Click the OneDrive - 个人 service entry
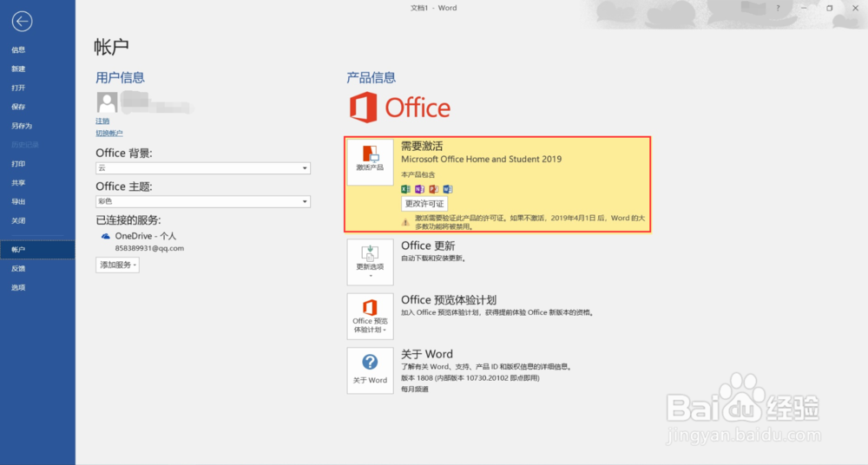 pos(146,236)
